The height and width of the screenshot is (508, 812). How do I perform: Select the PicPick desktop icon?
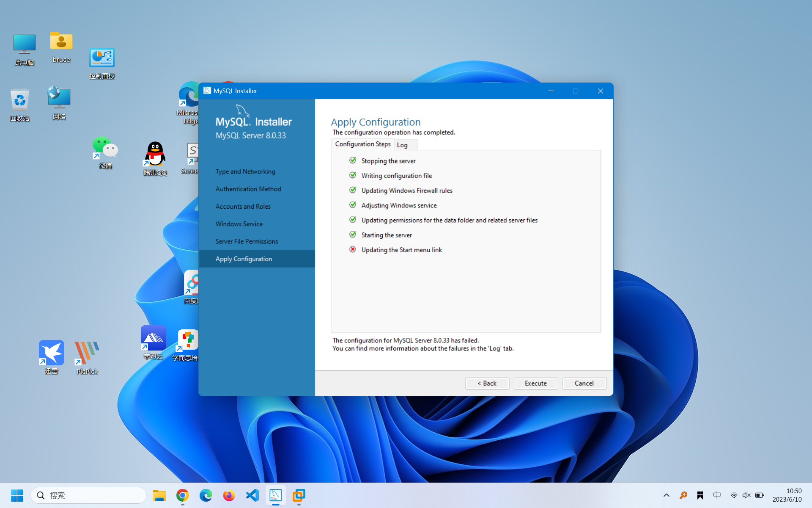coord(87,358)
